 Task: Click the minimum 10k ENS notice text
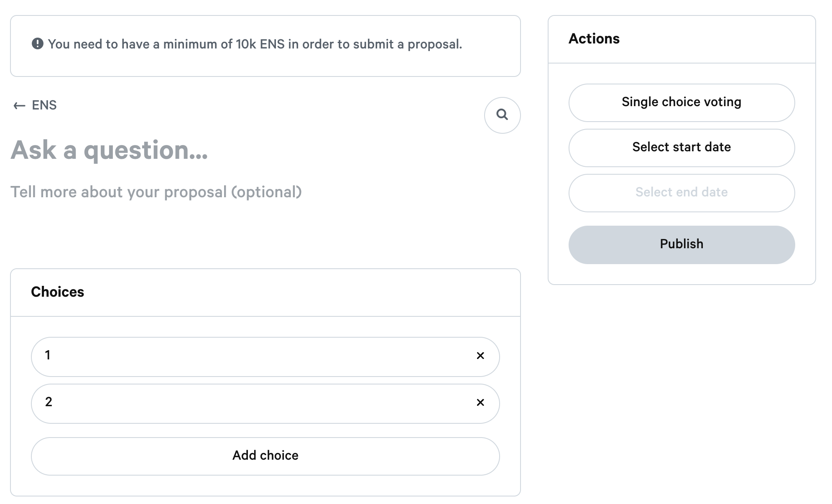click(255, 44)
